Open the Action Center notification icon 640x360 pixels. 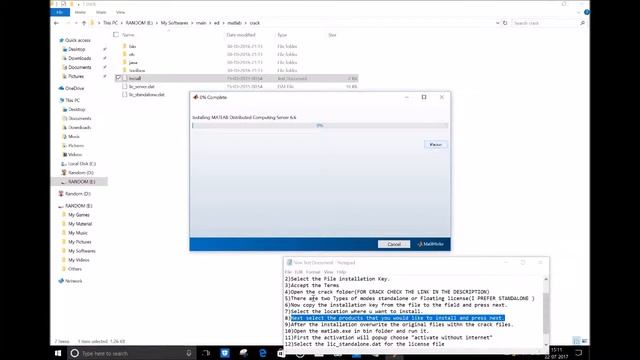579,353
